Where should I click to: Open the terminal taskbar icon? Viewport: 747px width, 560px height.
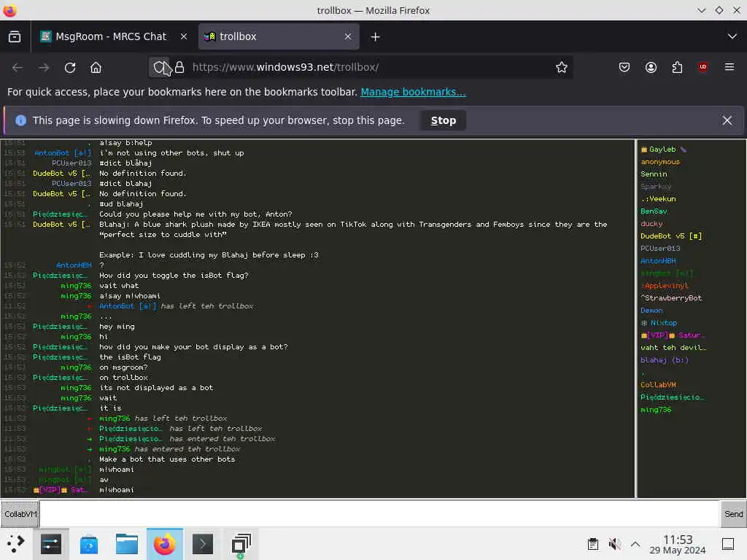pyautogui.click(x=203, y=544)
